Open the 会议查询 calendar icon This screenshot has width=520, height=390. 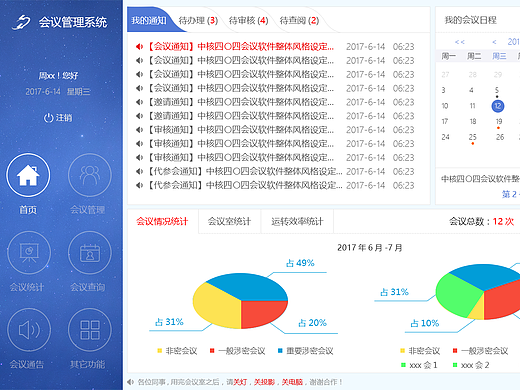90,253
